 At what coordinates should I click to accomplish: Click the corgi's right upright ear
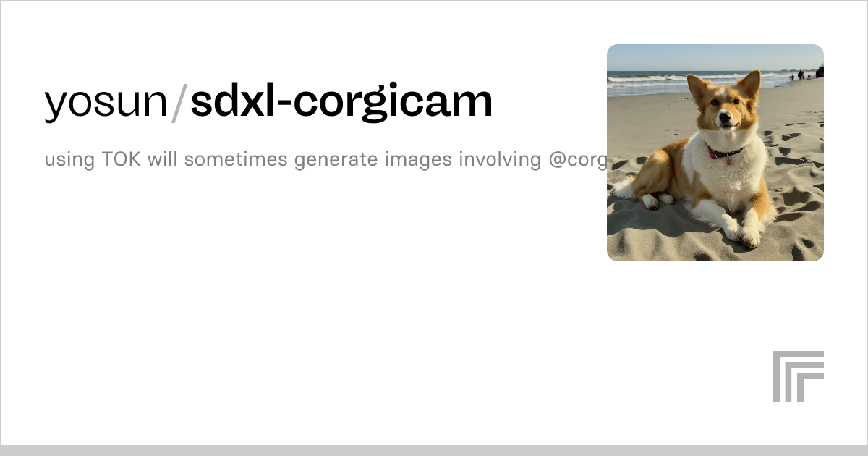[x=750, y=84]
